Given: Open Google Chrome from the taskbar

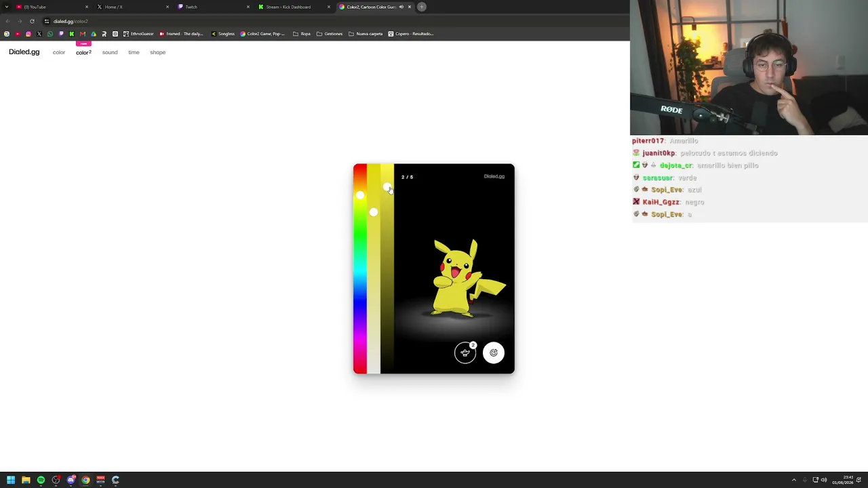Looking at the screenshot, I should tap(85, 480).
